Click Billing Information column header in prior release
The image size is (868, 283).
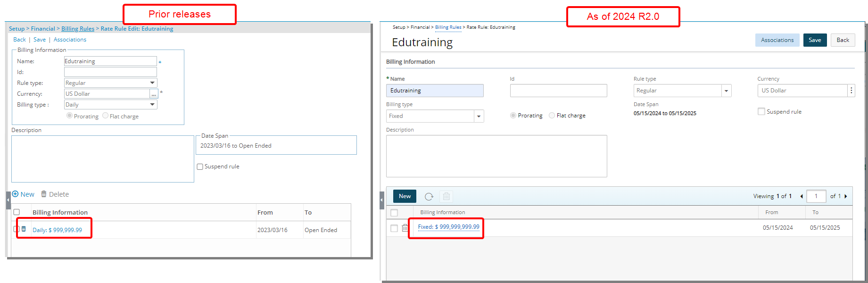60,213
